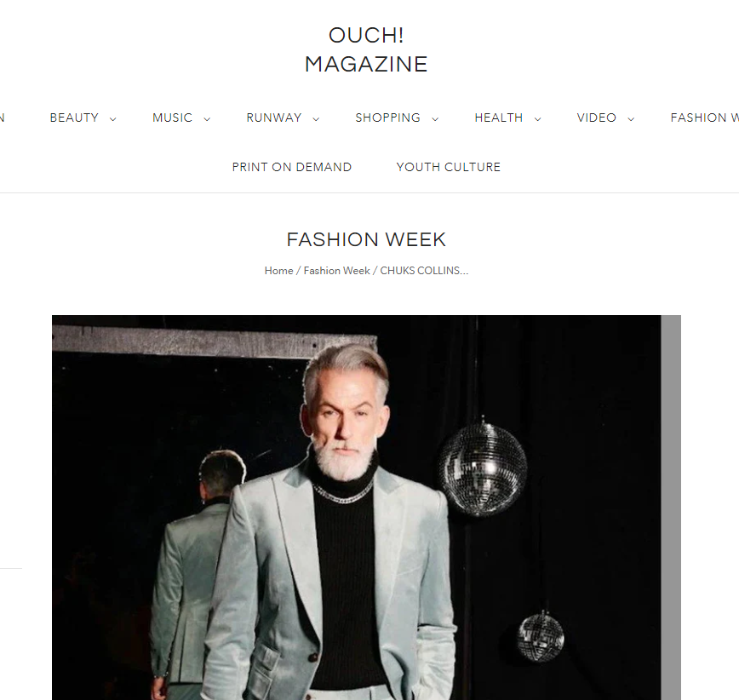This screenshot has height=700, width=739.
Task: Open the Video dropdown chevron
Action: [631, 119]
